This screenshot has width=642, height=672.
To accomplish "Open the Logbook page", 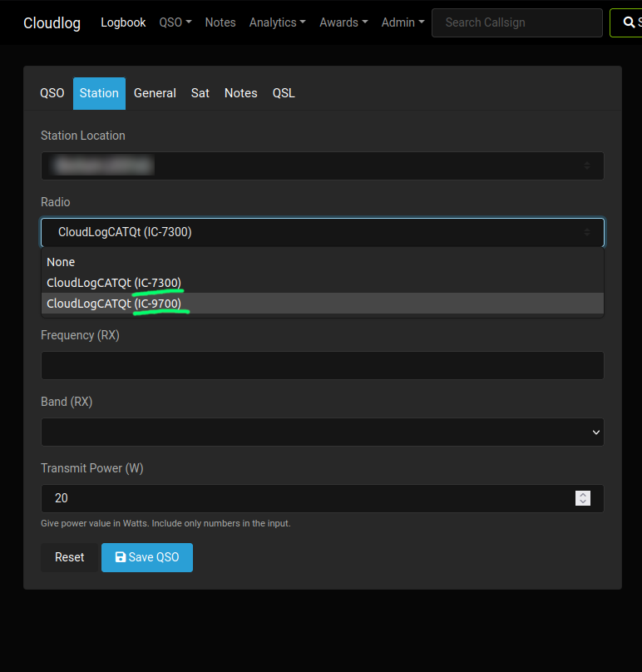I will tap(123, 22).
